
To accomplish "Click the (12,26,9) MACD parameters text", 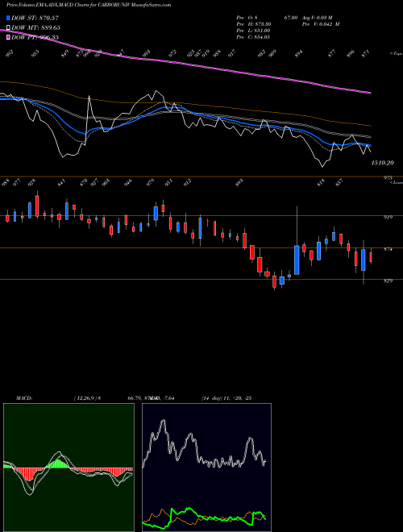I will (x=86, y=398).
